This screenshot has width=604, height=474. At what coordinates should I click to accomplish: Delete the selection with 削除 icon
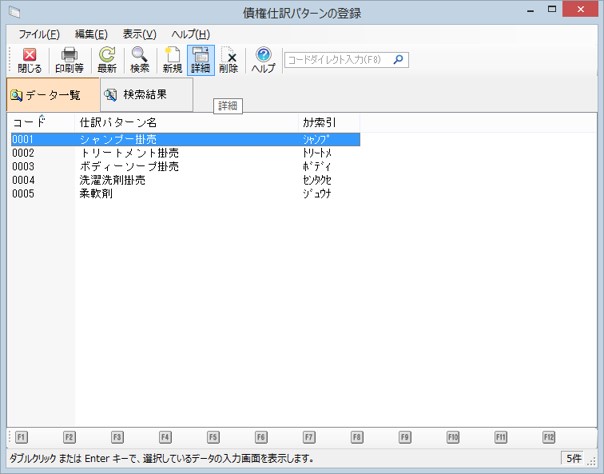(x=228, y=60)
